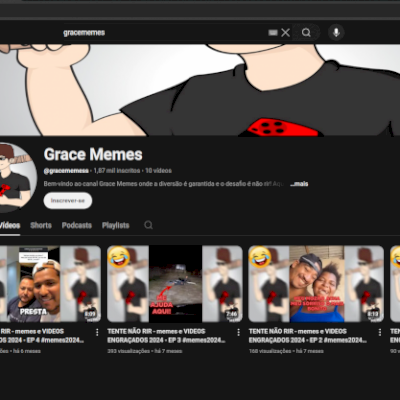Select the Vídeos tab
Viewport: 400px width, 400px height.
[10, 225]
